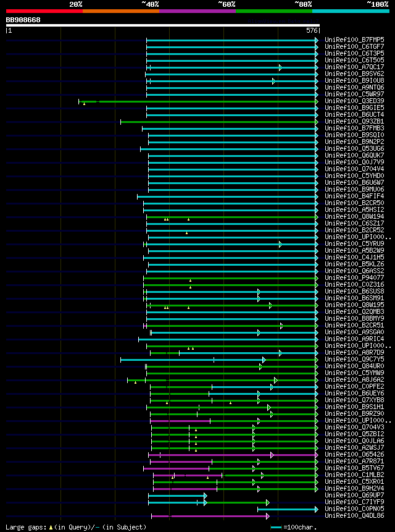Open the UniRef100_Q6ASS2 entry

354,271
